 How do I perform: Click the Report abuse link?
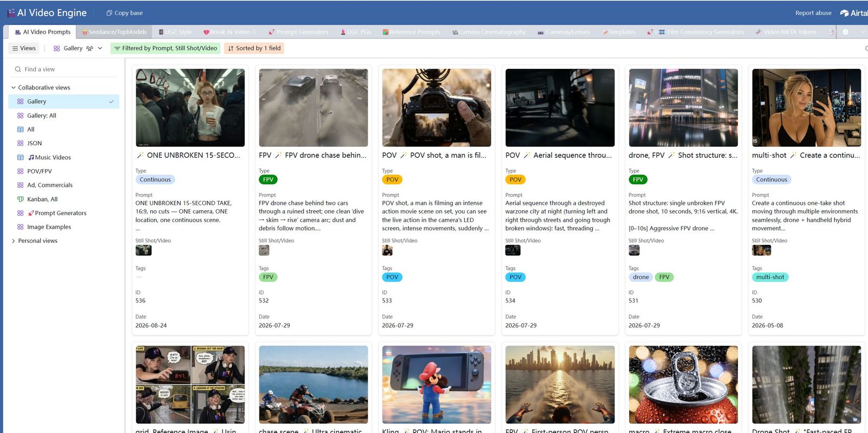[813, 13]
